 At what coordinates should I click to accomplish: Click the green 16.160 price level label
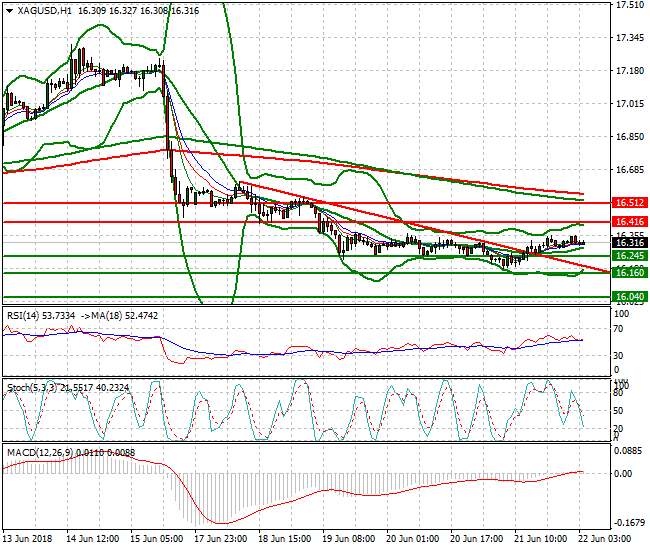click(x=630, y=272)
